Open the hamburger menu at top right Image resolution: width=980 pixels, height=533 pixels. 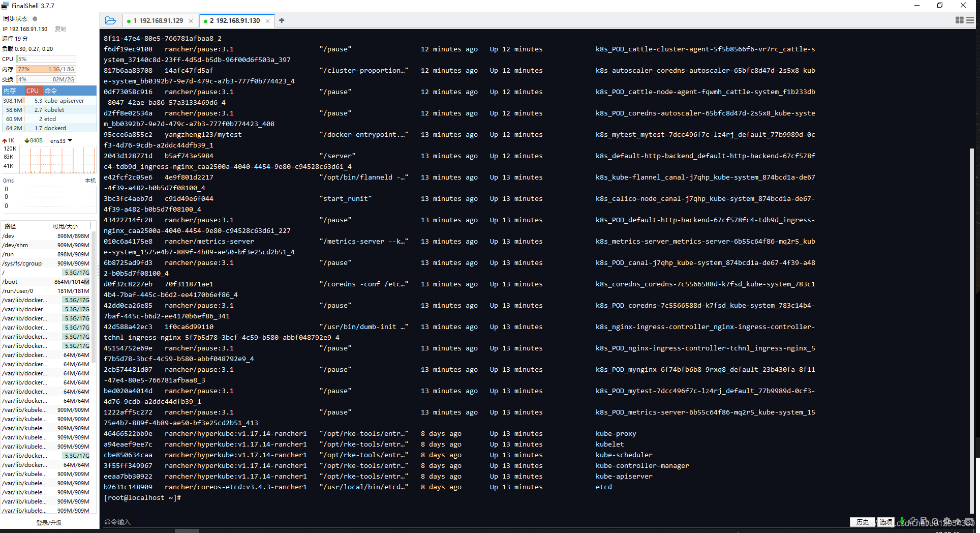pos(970,20)
